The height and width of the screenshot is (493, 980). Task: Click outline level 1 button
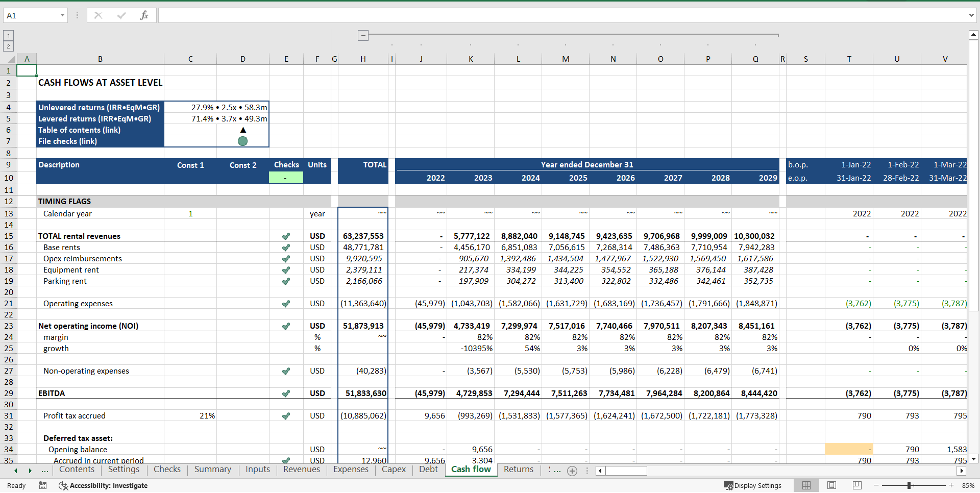(x=8, y=35)
